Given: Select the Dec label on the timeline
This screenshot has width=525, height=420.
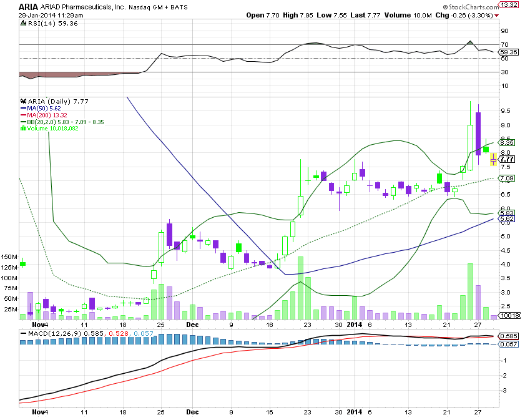Looking at the screenshot, I should 191,325.
